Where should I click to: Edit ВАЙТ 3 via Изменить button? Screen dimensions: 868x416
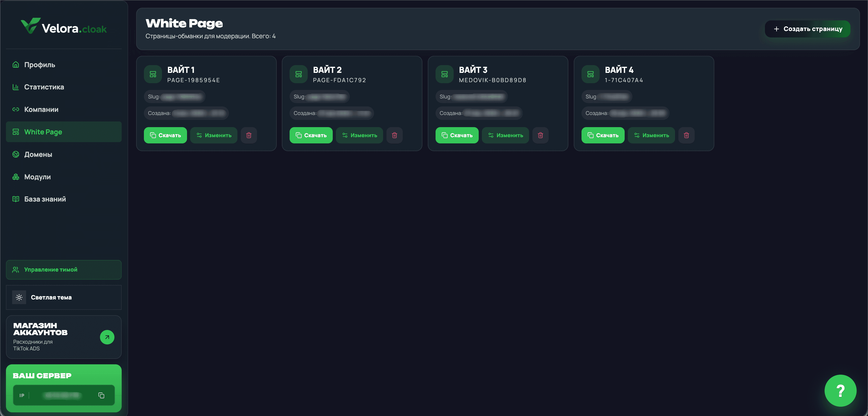pos(505,135)
